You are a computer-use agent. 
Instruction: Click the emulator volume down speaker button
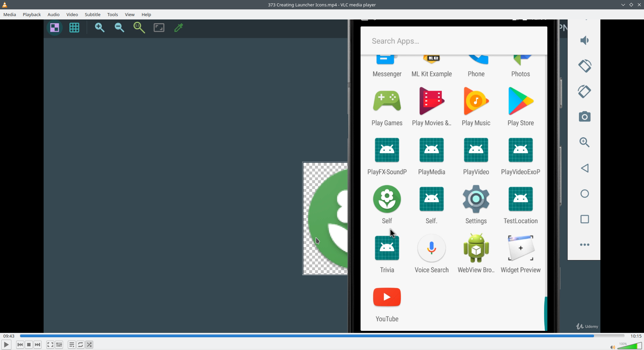[585, 41]
